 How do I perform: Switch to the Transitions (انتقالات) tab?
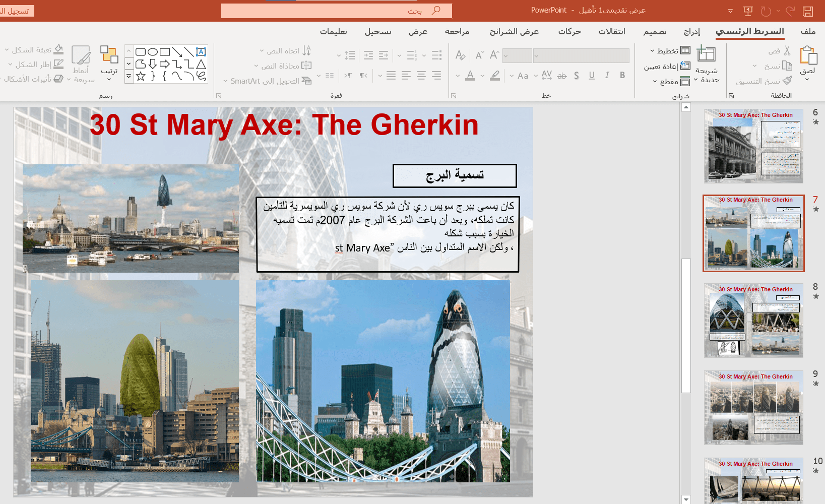click(612, 32)
